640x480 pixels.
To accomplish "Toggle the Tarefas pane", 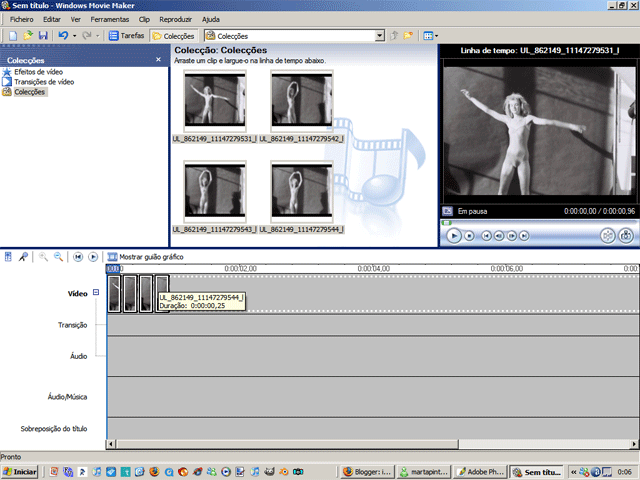I will pos(127,36).
